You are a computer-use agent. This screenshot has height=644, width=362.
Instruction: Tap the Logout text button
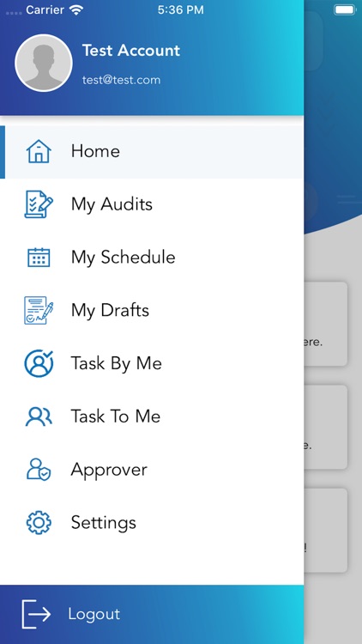94,615
